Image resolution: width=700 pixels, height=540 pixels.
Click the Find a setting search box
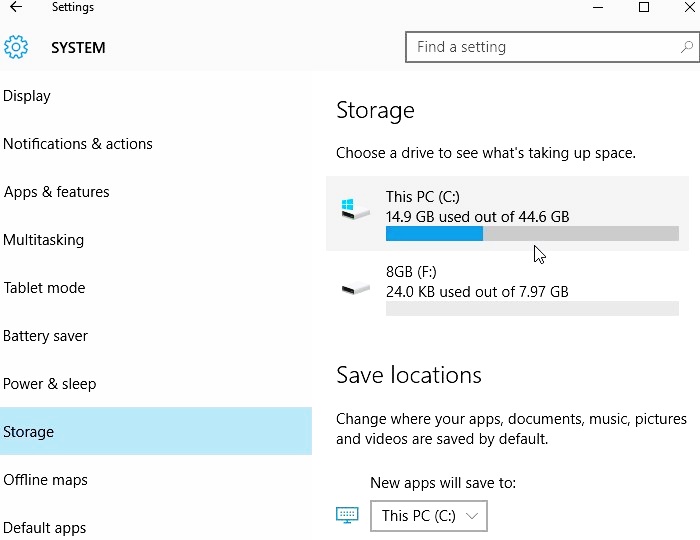tap(552, 47)
